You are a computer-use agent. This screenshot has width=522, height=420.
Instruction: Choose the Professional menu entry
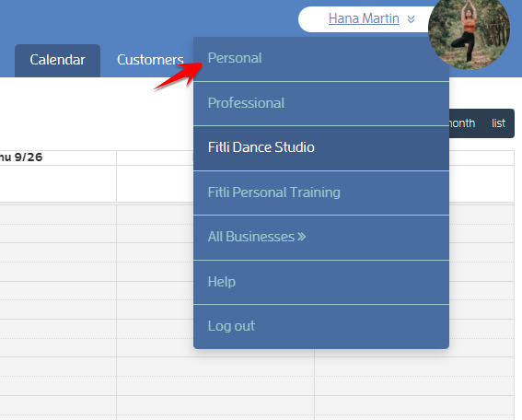click(x=321, y=103)
